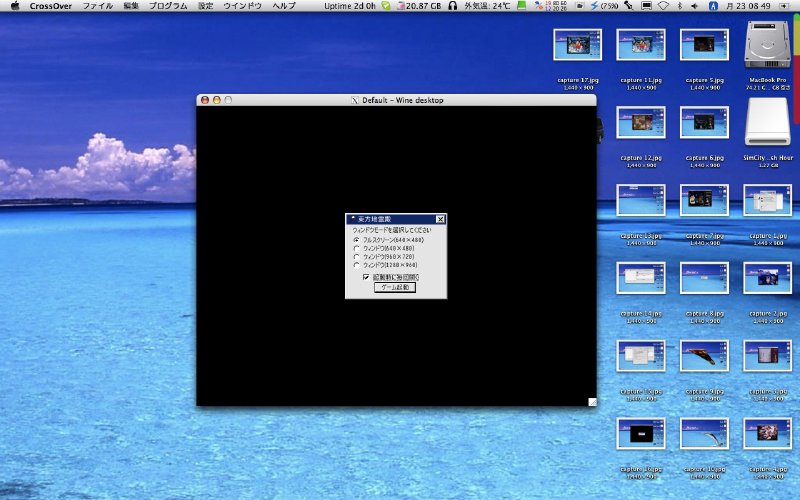This screenshot has width=800, height=500.
Task: Click the Wine desktop window resize handle
Action: click(x=591, y=401)
